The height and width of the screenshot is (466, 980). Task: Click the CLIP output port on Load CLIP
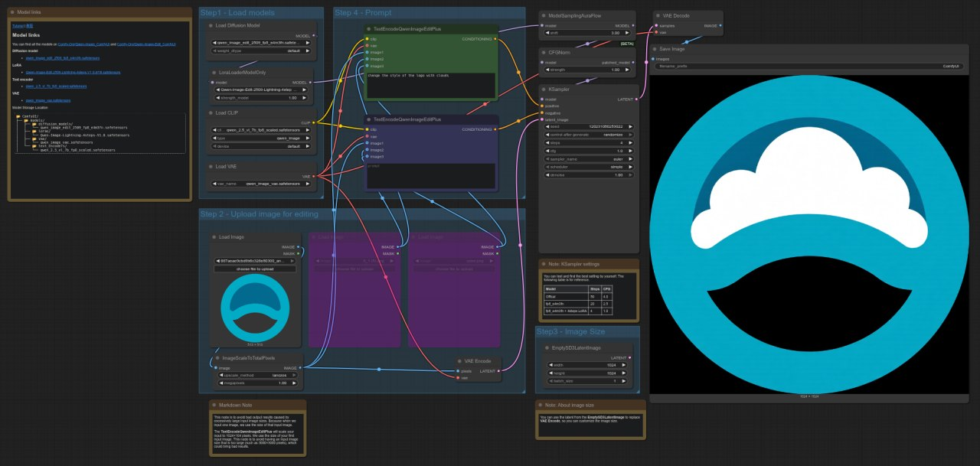tap(314, 122)
